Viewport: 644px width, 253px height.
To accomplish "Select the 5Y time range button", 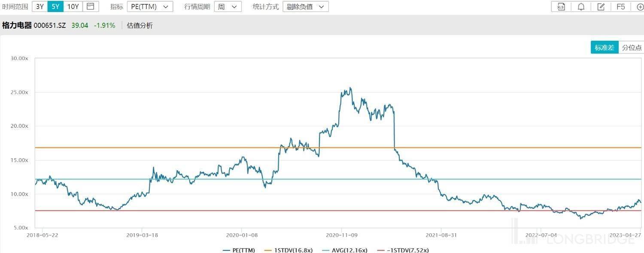I will click(x=55, y=6).
